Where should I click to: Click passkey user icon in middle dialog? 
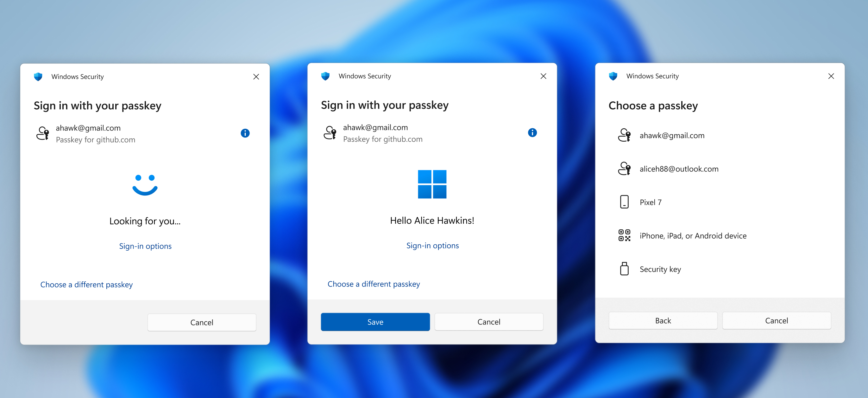(x=330, y=132)
